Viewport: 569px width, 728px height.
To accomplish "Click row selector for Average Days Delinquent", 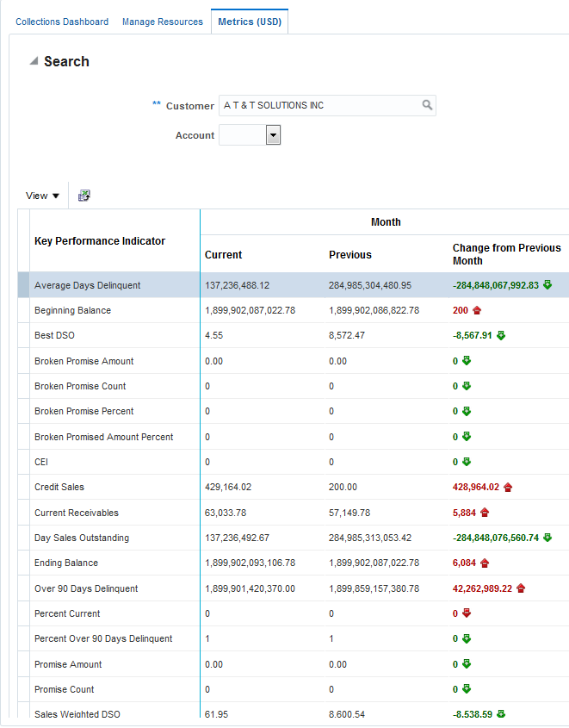I will (23, 285).
